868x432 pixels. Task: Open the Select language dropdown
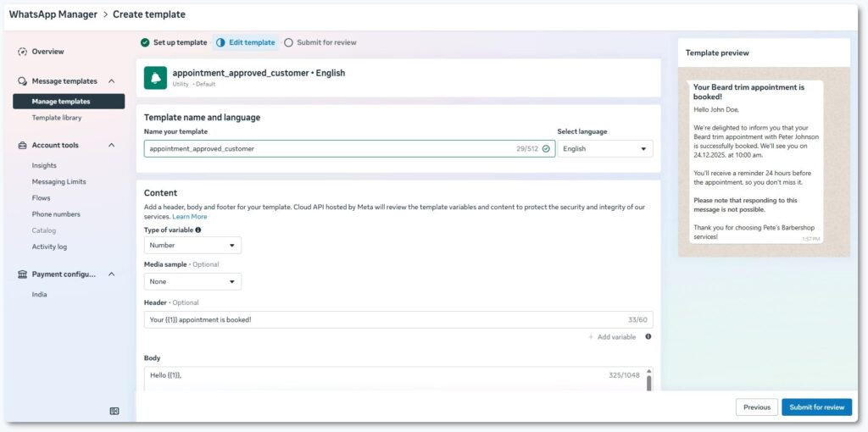(x=604, y=149)
